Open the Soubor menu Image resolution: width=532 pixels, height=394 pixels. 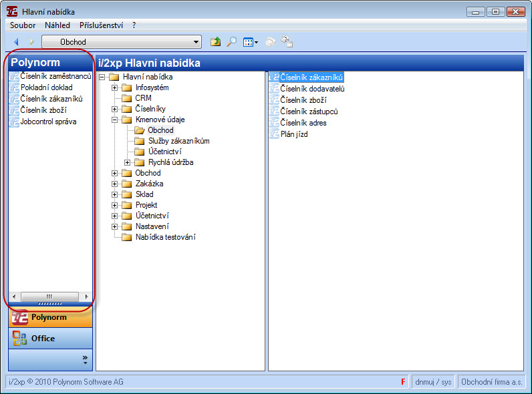click(23, 25)
